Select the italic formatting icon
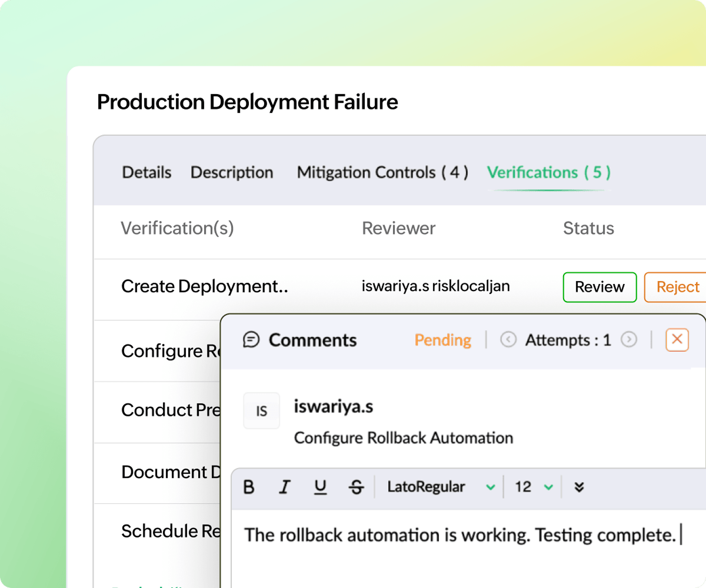The image size is (706, 588). click(x=285, y=487)
